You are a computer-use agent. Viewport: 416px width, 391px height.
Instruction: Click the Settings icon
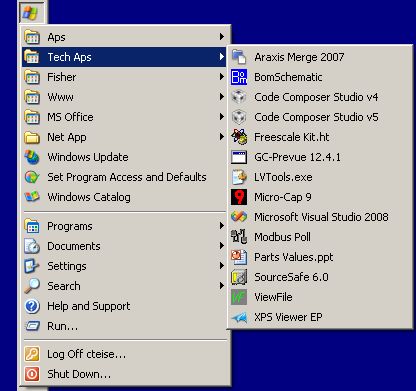coord(32,266)
